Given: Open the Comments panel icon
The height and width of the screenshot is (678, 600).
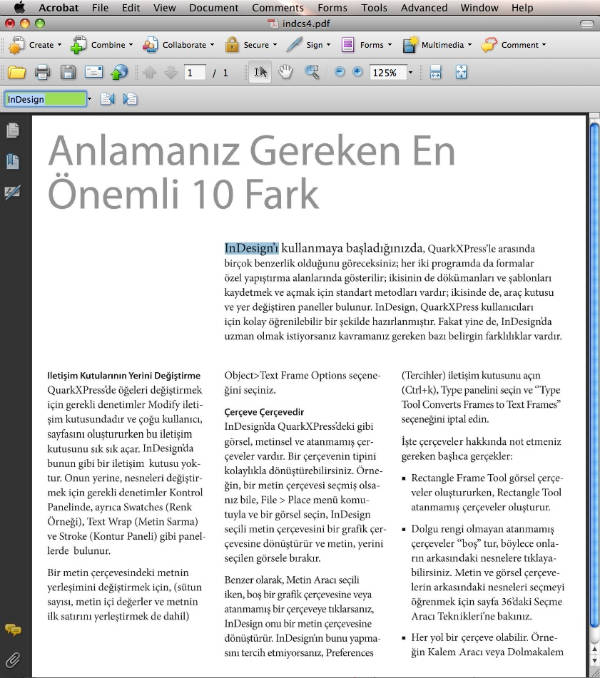Looking at the screenshot, I should click(13, 630).
